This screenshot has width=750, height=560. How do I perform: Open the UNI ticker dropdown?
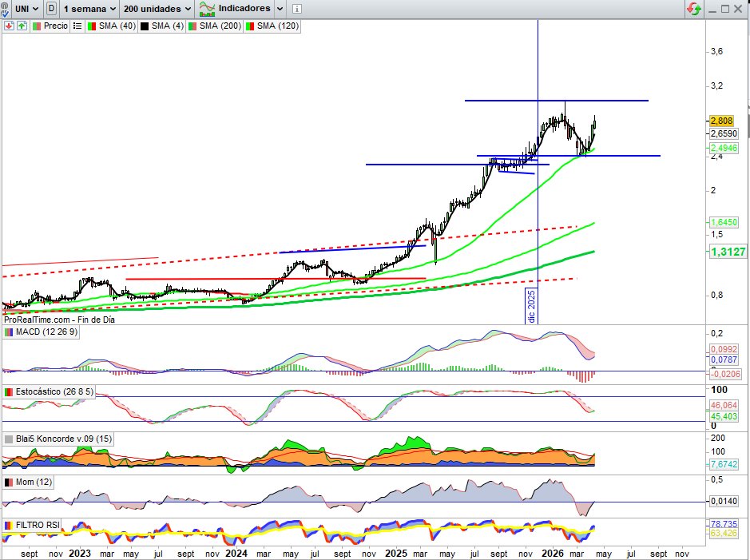[x=26, y=9]
